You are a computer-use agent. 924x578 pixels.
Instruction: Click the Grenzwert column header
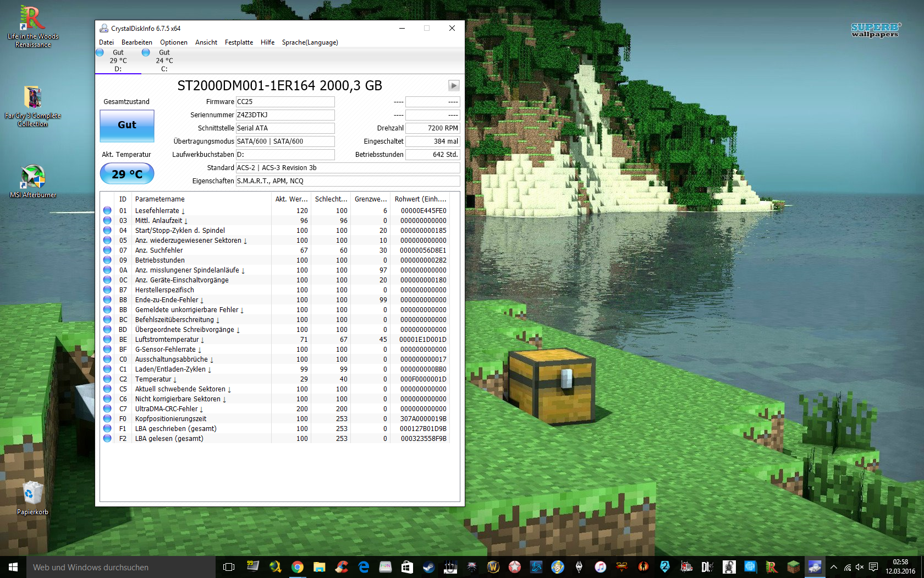(x=371, y=199)
